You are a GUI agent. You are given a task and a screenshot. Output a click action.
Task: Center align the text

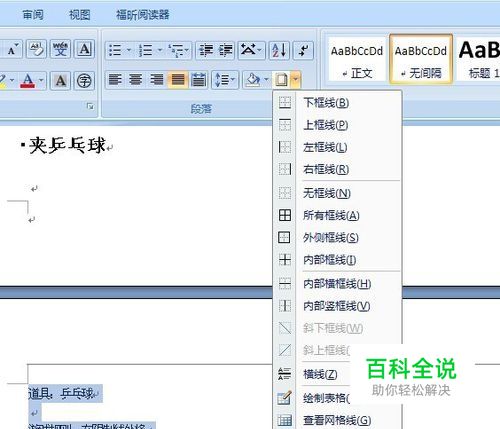click(136, 80)
